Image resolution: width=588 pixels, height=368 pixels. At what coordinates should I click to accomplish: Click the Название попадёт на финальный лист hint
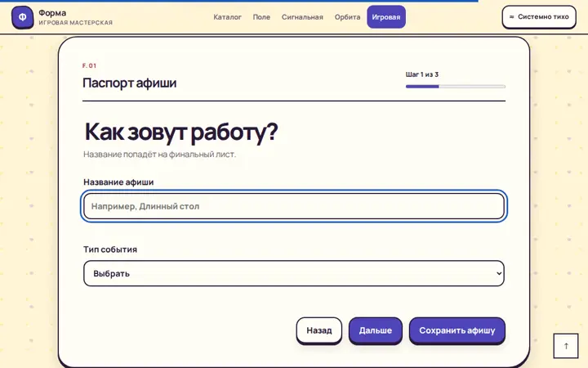click(160, 155)
